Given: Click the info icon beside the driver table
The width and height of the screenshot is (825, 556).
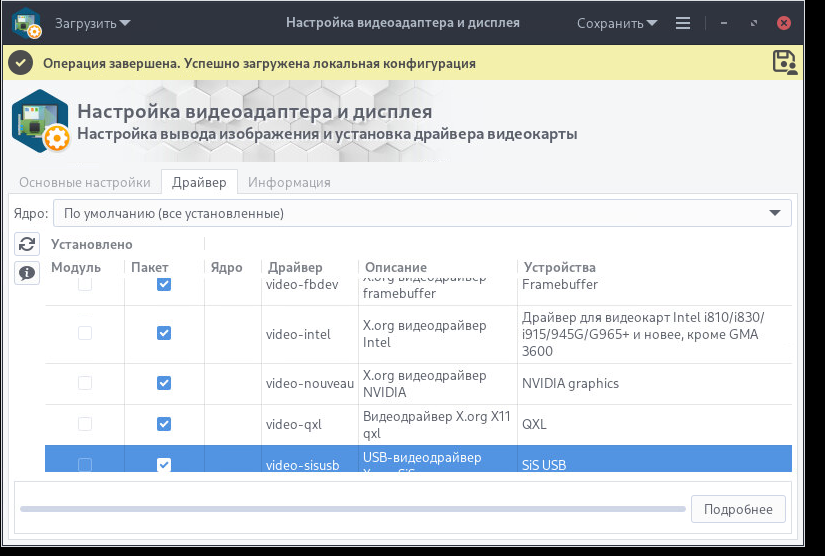Looking at the screenshot, I should coord(27,272).
